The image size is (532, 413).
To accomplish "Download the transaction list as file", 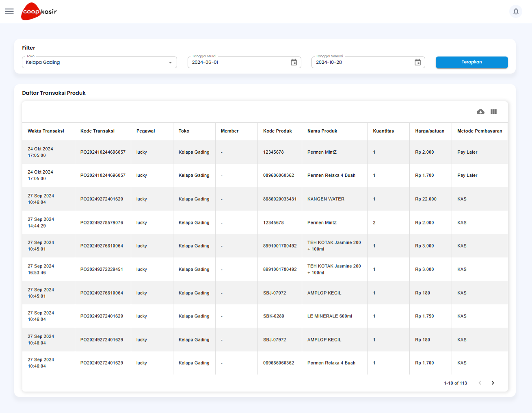I will (x=480, y=112).
